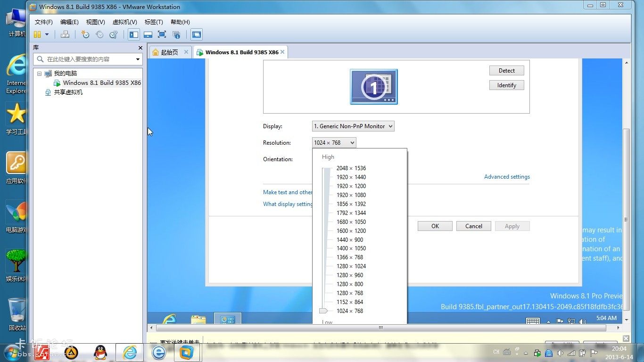Open the 帮助(H) menu
The width and height of the screenshot is (644, 362).
pyautogui.click(x=180, y=22)
